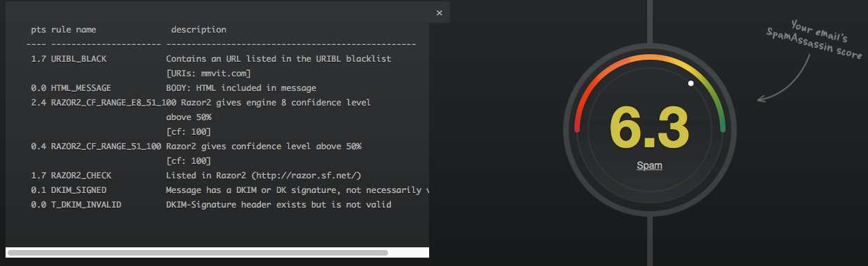Click the 6.3 score value
Viewport: 868px width, 266px height.
[649, 127]
